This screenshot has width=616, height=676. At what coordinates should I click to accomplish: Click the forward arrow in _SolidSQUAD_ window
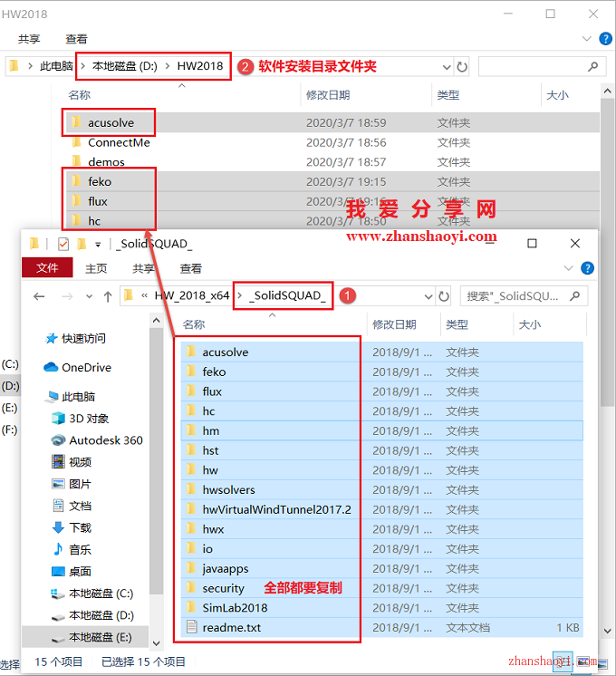67,296
